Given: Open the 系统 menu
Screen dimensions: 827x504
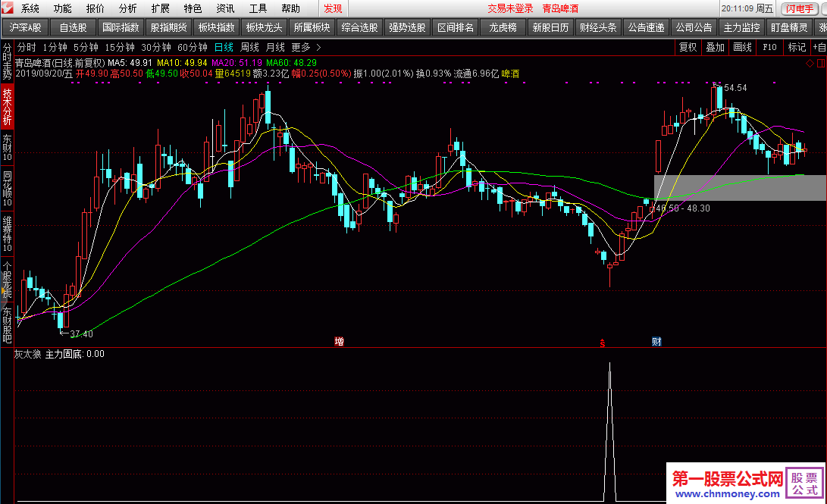Looking at the screenshot, I should click(30, 8).
